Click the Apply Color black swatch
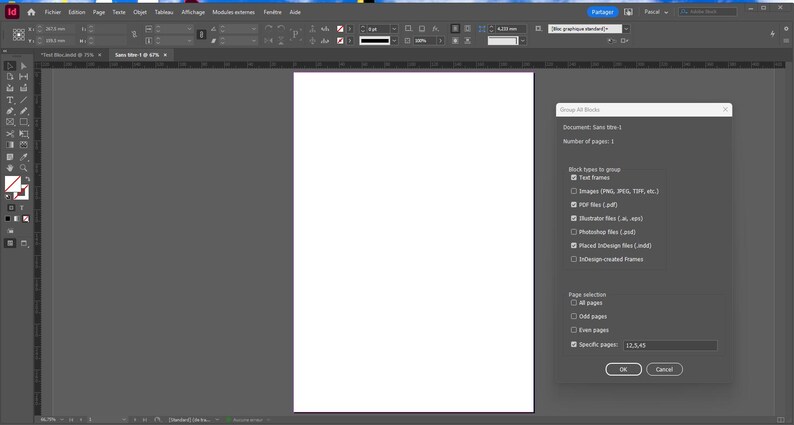This screenshot has height=425, width=794. [x=8, y=219]
